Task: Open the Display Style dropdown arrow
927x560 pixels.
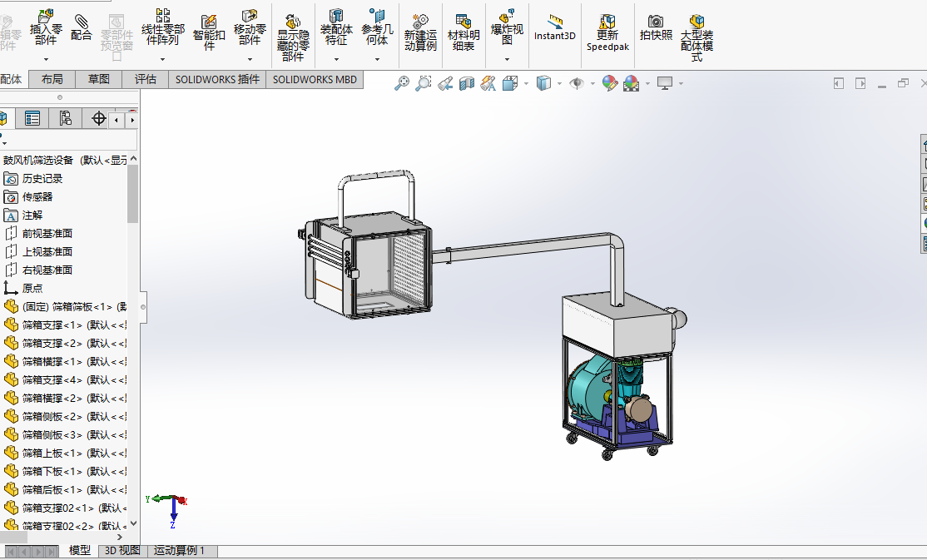Action: [x=559, y=83]
